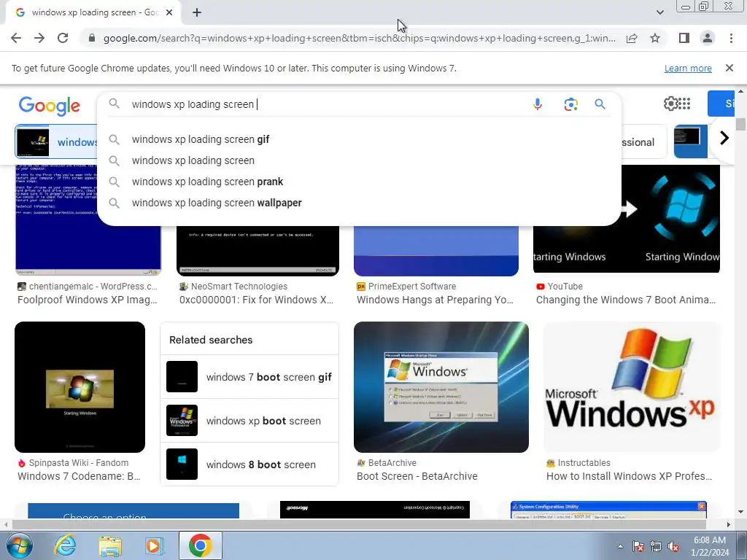Image resolution: width=747 pixels, height=560 pixels.
Task: Click the Chrome taskbar button
Action: tap(200, 545)
